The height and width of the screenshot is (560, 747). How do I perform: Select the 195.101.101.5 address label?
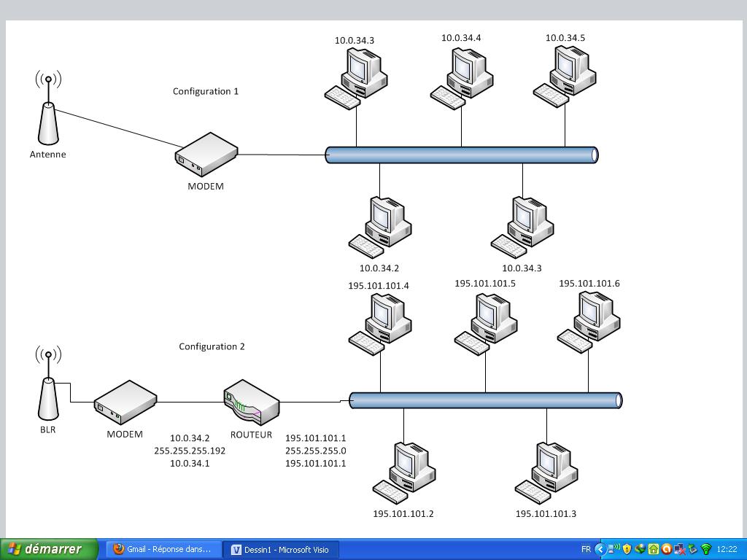485,284
